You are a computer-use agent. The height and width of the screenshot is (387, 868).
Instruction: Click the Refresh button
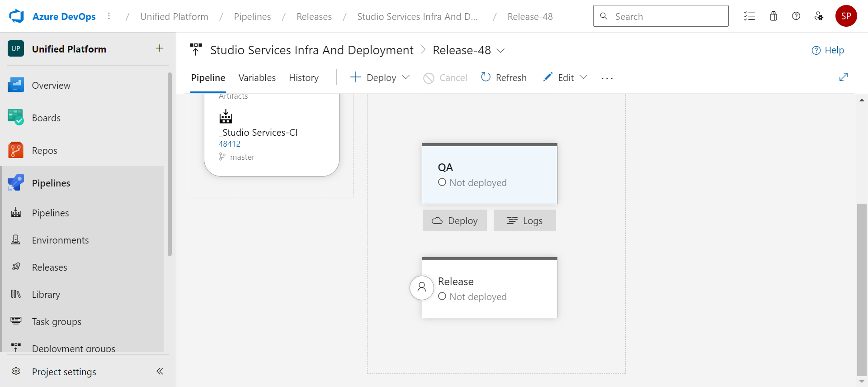coord(504,77)
